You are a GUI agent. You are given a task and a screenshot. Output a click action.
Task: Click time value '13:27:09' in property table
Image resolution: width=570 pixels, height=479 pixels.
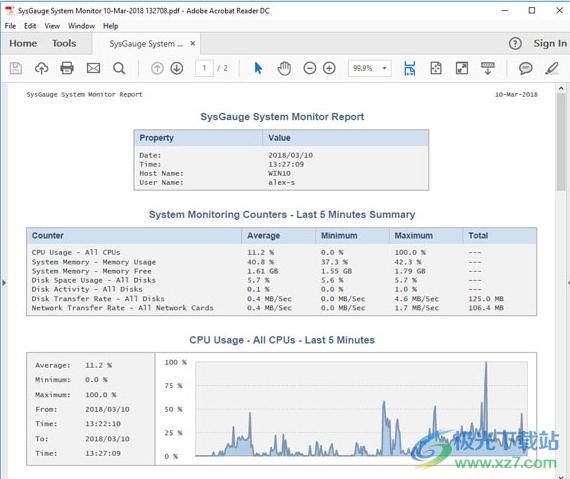pos(286,164)
